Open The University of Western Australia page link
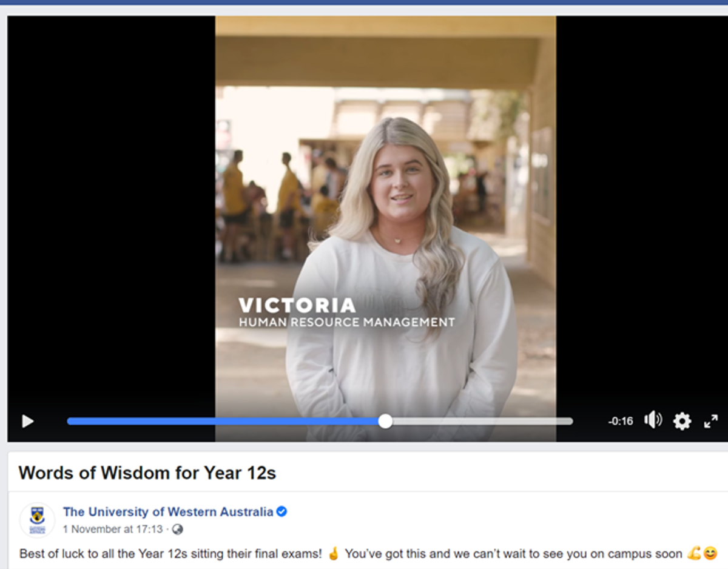Screen dimensions: 728x569 click(168, 512)
